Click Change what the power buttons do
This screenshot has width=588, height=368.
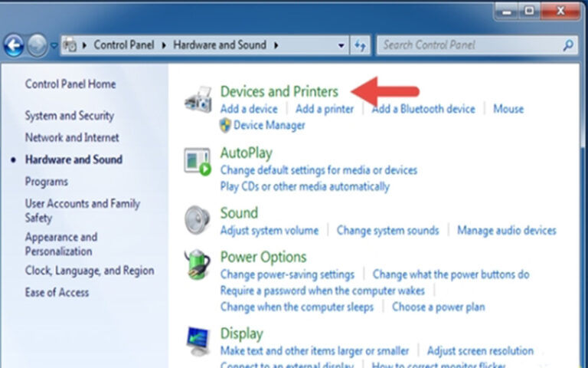pos(451,274)
